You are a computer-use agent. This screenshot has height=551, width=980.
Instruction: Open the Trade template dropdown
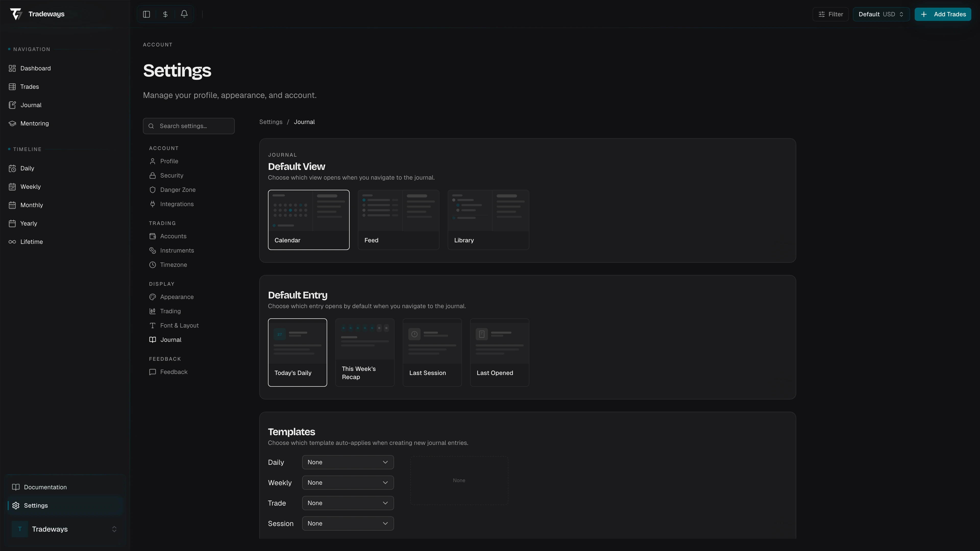tap(348, 503)
